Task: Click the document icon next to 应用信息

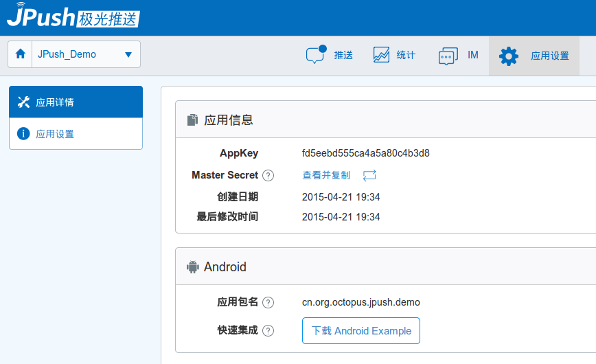Action: [192, 120]
